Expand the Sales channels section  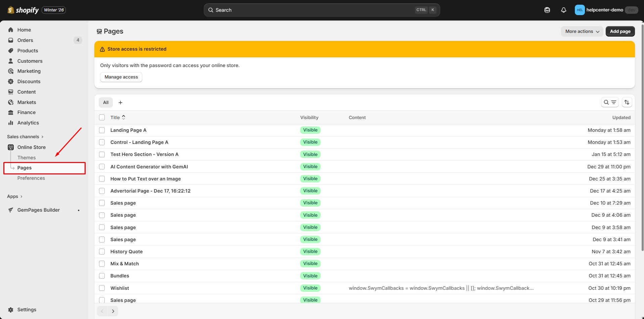[x=25, y=137]
